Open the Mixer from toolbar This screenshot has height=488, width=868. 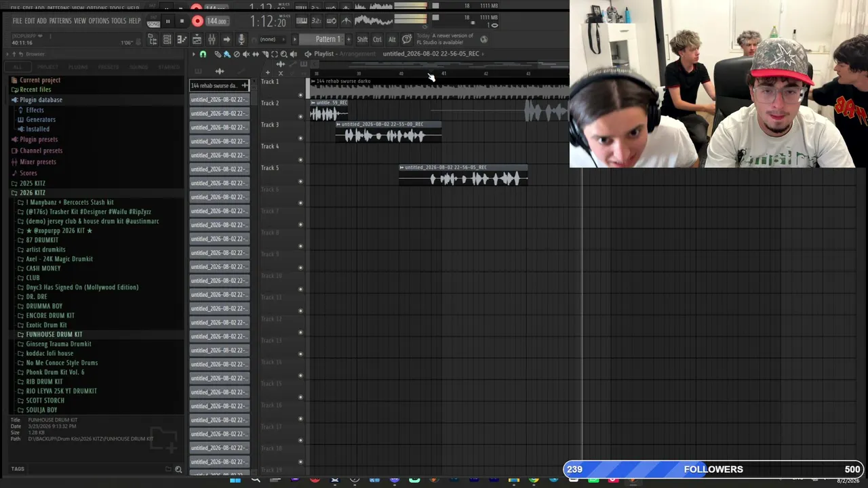point(212,40)
